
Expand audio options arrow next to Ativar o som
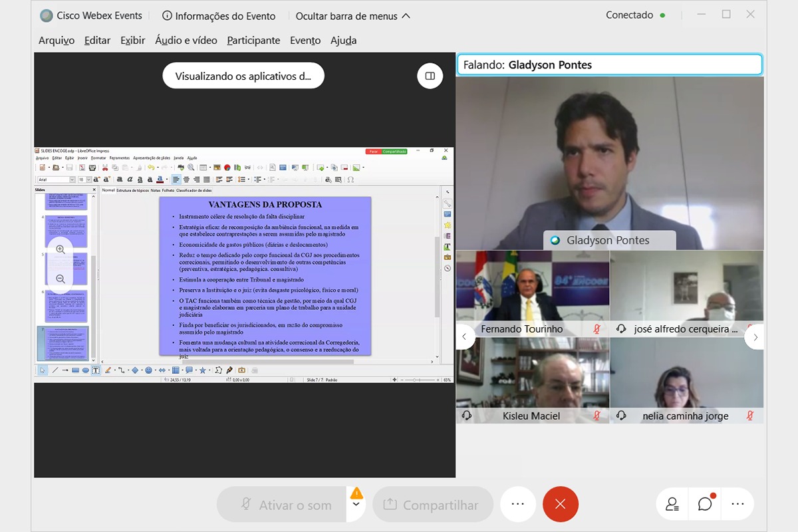click(x=356, y=505)
